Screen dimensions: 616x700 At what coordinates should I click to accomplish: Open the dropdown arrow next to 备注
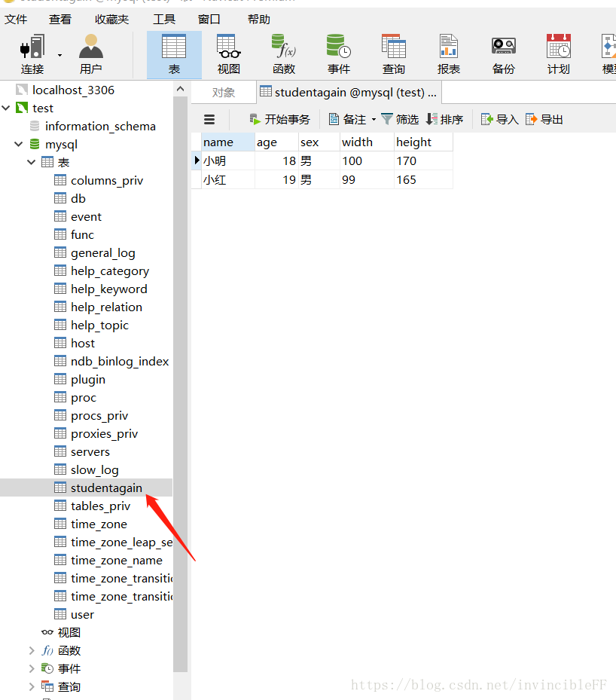coord(374,119)
